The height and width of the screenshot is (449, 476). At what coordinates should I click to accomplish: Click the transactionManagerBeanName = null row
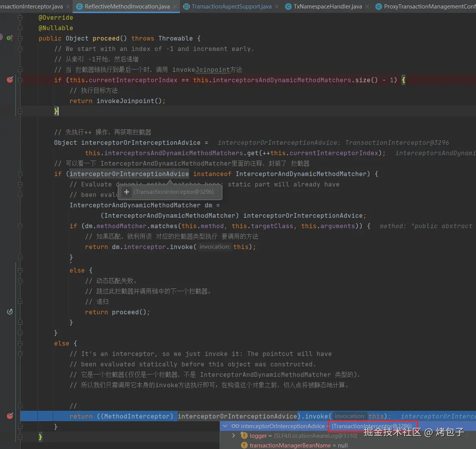coord(348,445)
